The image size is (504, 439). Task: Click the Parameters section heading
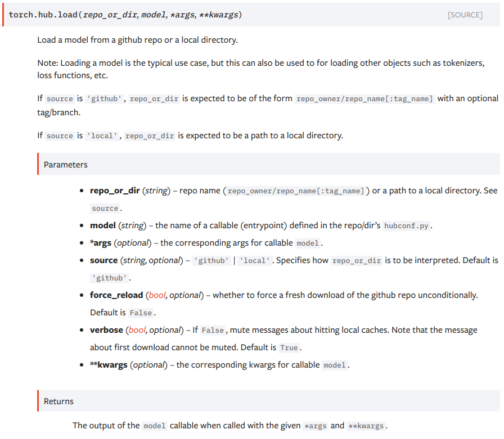coord(66,165)
